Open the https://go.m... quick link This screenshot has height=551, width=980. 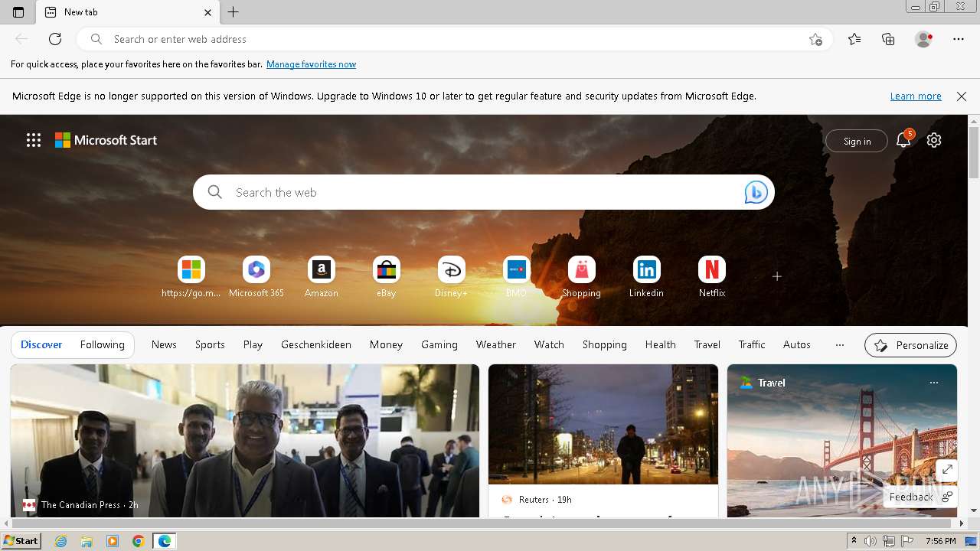tap(191, 277)
